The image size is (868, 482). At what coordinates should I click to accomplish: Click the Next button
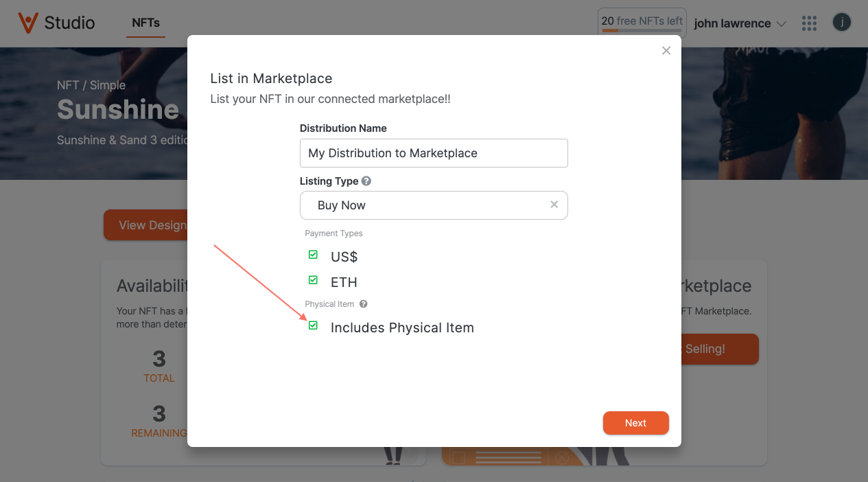coord(635,423)
